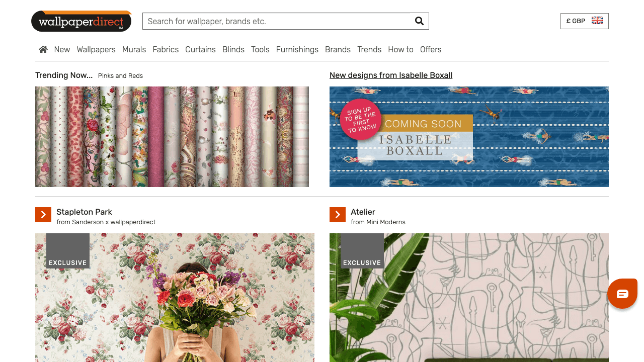Click the Exclusive badge on Atelier image
Viewport: 644px width, 362px height.
362,251
